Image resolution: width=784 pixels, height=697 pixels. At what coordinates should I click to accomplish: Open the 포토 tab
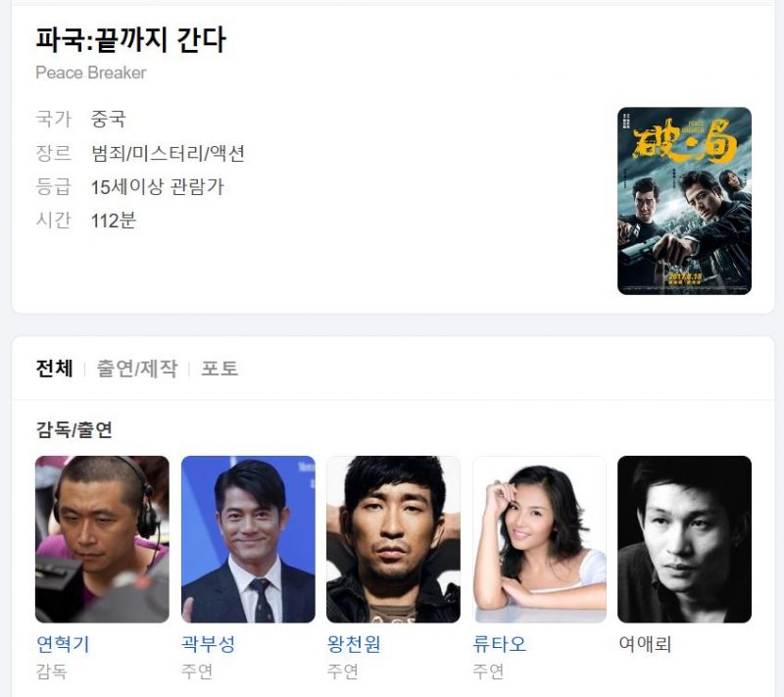tap(220, 369)
